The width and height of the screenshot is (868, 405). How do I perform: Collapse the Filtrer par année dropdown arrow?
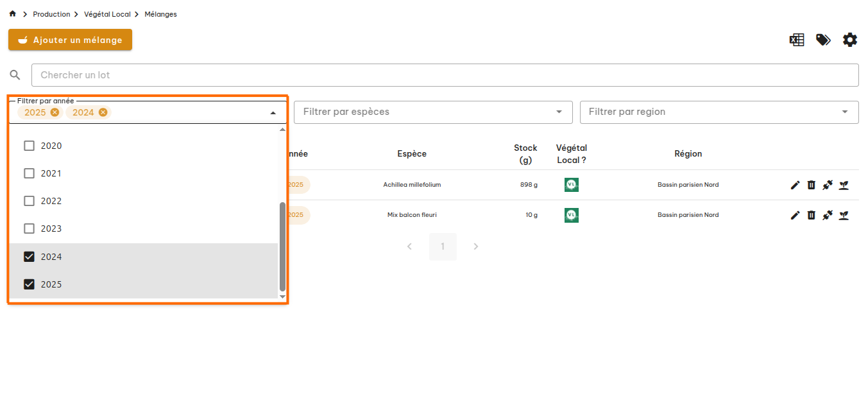pyautogui.click(x=273, y=113)
